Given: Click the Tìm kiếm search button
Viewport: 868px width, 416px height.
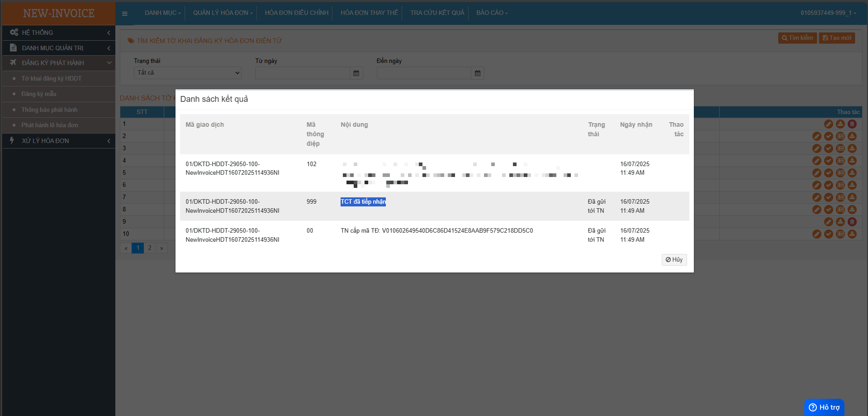Looking at the screenshot, I should click(x=797, y=38).
